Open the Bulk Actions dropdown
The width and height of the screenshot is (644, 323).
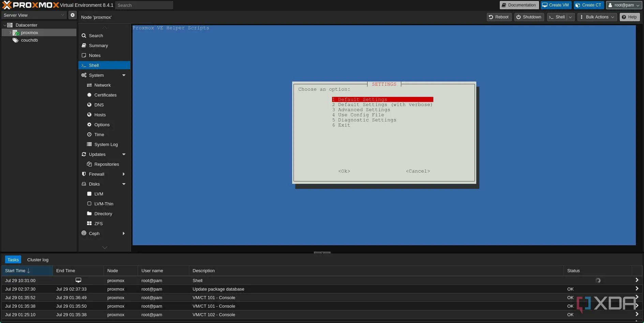tap(597, 17)
